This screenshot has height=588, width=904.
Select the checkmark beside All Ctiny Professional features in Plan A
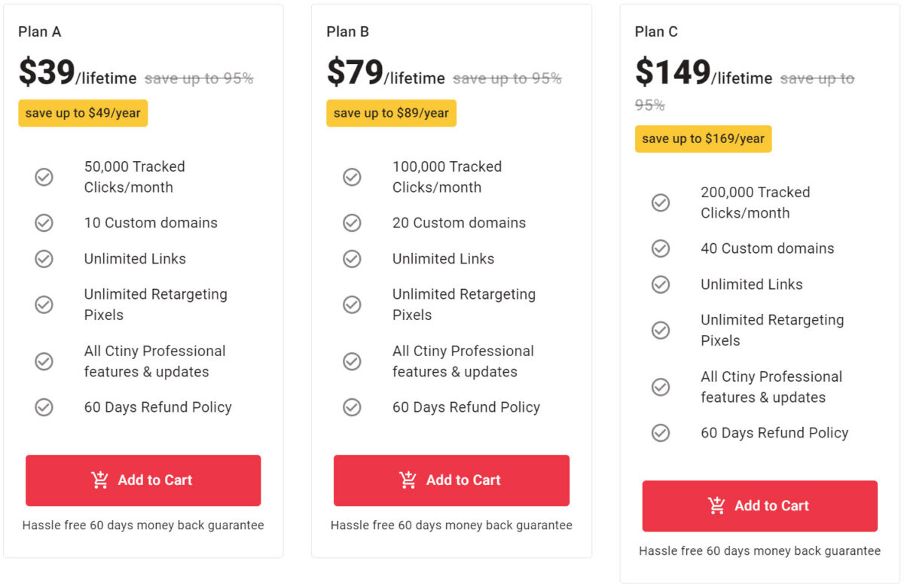(x=44, y=361)
